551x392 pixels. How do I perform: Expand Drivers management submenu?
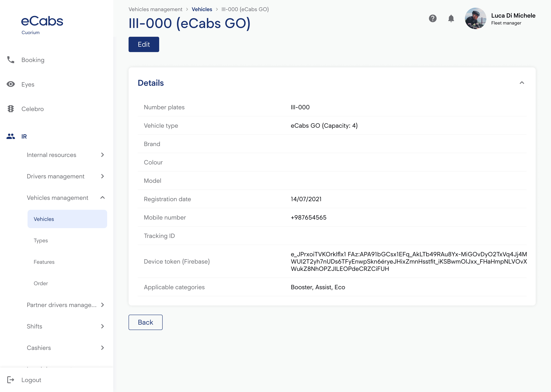coord(103,176)
